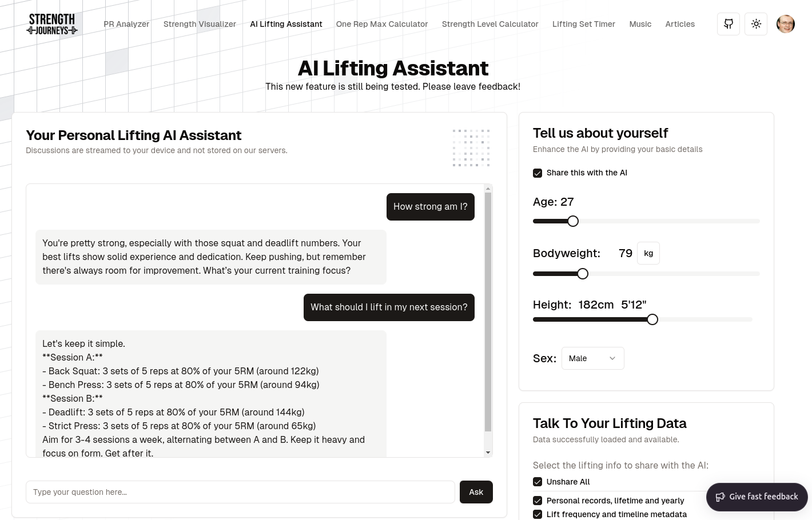Viewport: 812px width, 520px height.
Task: Click the question input field
Action: (240, 492)
